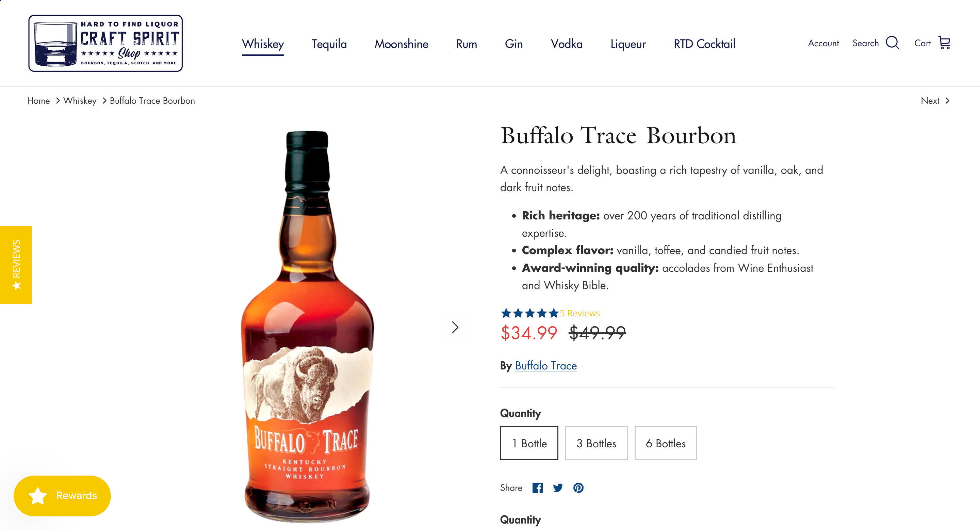The height and width of the screenshot is (530, 980).
Task: Navigate to Whiskey in the breadcrumb
Action: 80,101
